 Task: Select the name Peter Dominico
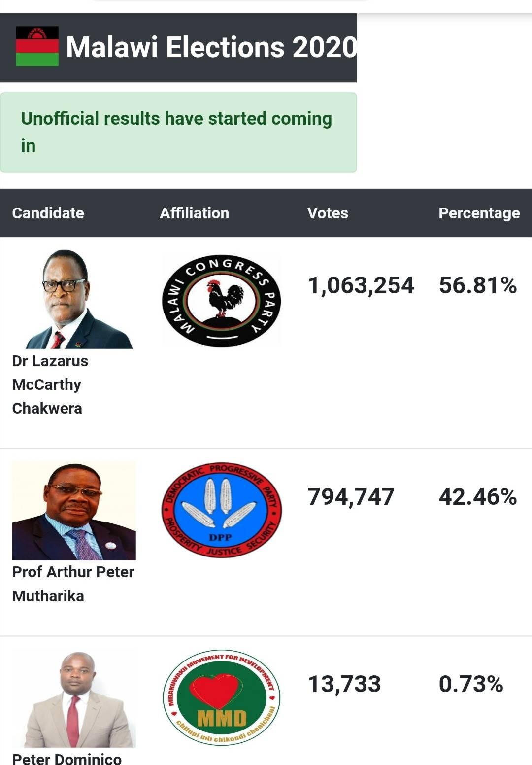tap(67, 759)
